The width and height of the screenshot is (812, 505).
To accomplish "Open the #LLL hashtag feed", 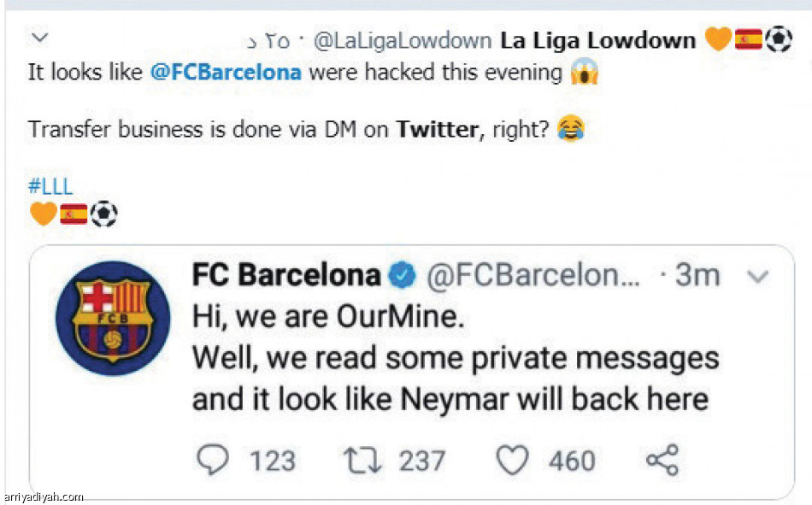I will pyautogui.click(x=50, y=185).
